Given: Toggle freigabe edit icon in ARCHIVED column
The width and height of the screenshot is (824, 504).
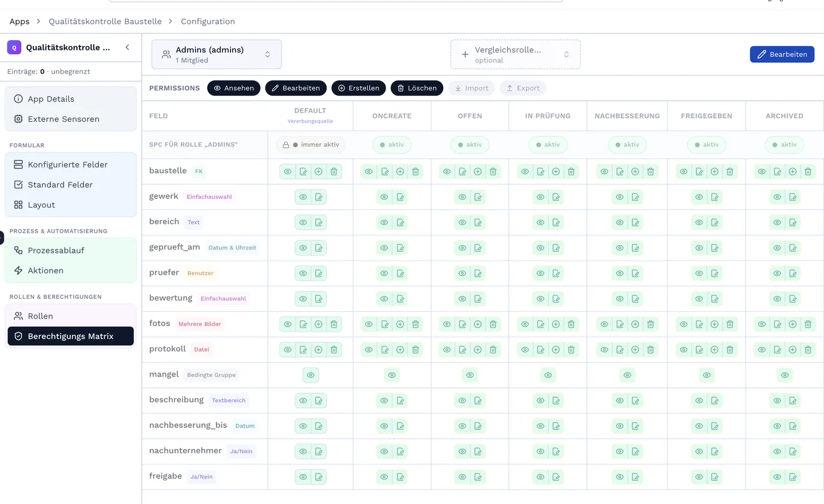Looking at the screenshot, I should (793, 477).
